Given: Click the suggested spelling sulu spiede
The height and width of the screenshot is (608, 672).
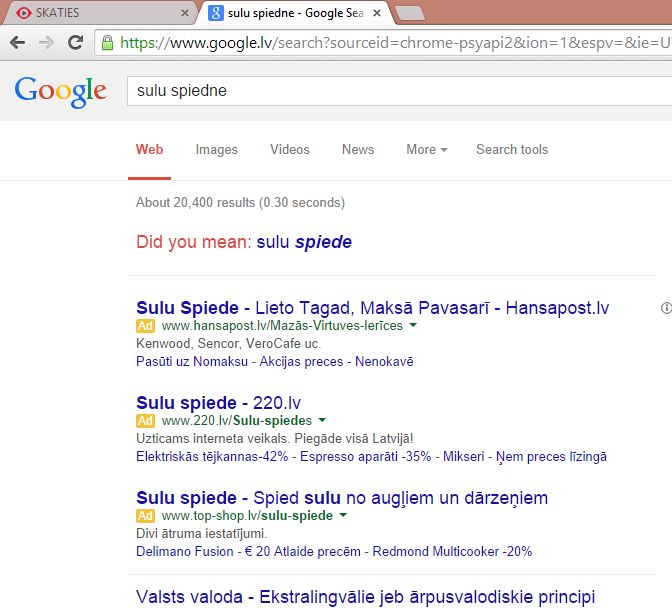Looking at the screenshot, I should point(304,242).
